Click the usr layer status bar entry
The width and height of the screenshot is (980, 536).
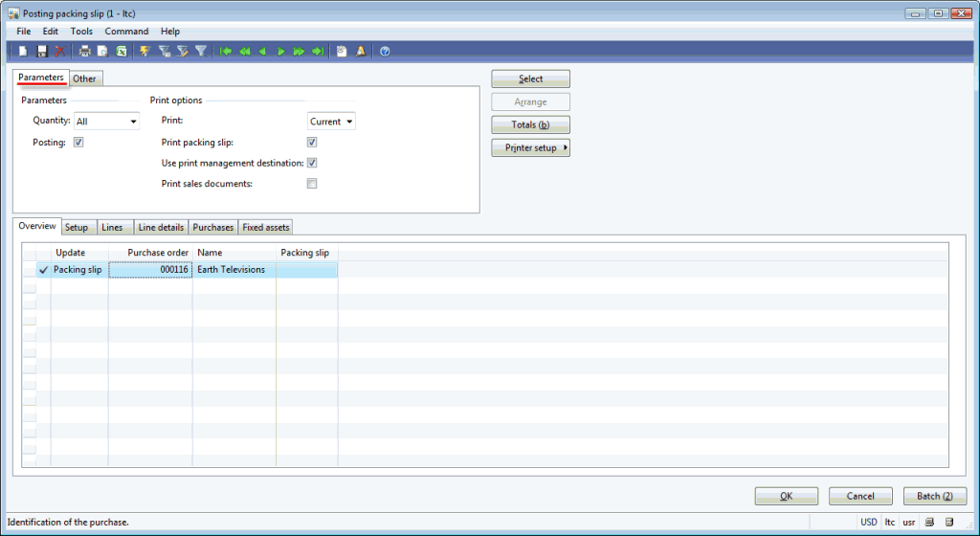point(909,522)
